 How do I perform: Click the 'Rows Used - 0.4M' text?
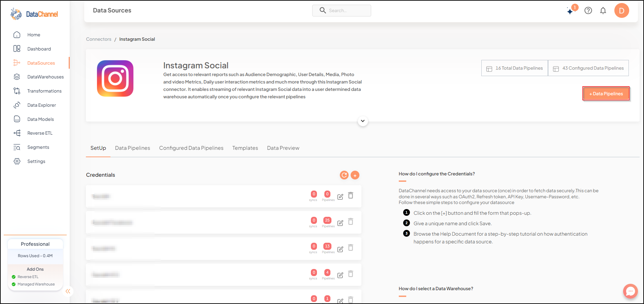point(35,256)
